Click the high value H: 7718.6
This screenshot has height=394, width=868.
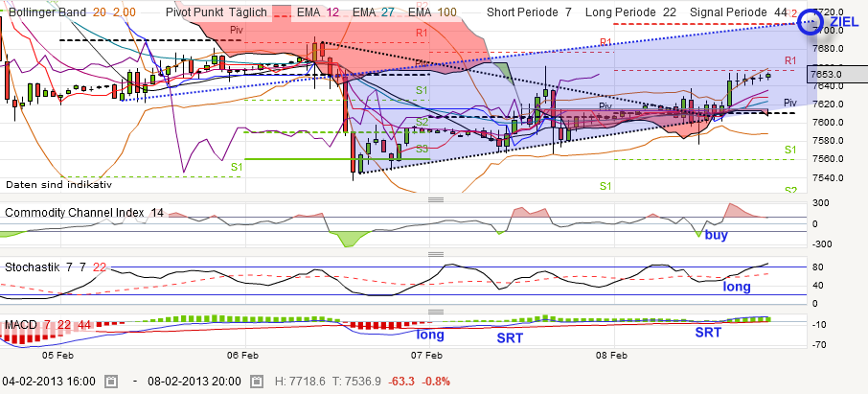tap(301, 382)
